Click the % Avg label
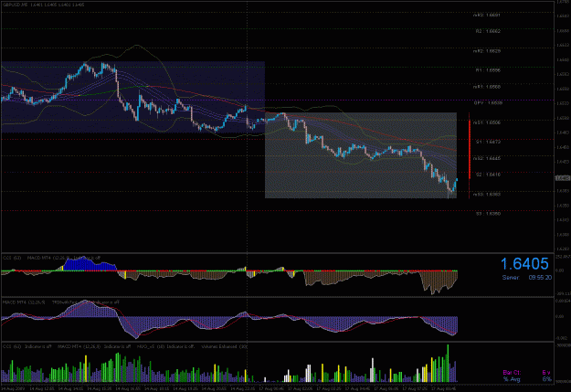The image size is (571, 392). (512, 379)
